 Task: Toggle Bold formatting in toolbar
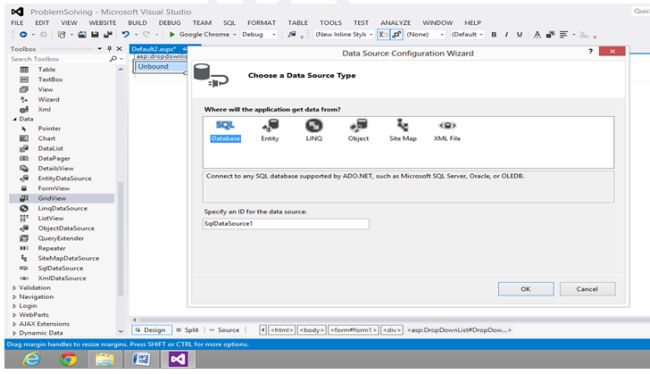494,35
